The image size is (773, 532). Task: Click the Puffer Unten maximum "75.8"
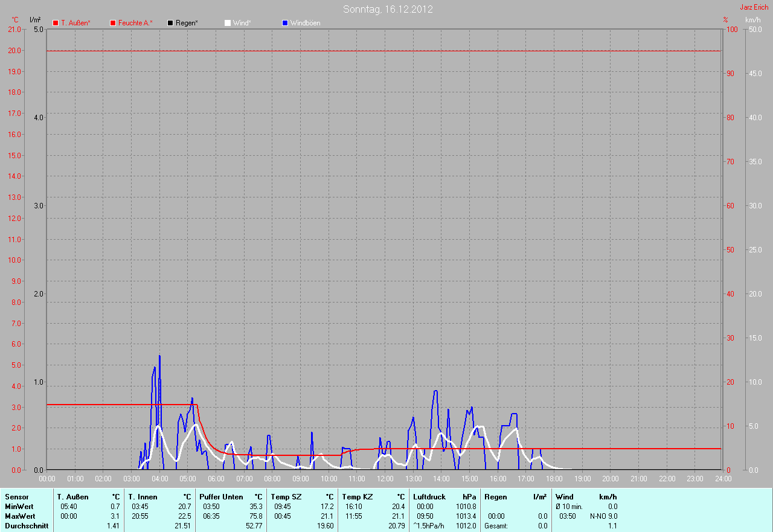[x=255, y=516]
